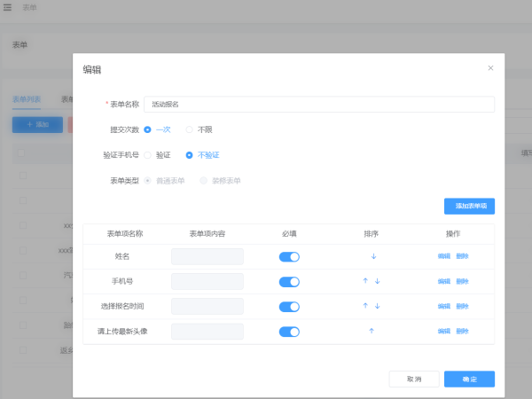Switch to the 表单列表 tab behind the dialog
Image resolution: width=532 pixels, height=399 pixels.
pos(27,99)
